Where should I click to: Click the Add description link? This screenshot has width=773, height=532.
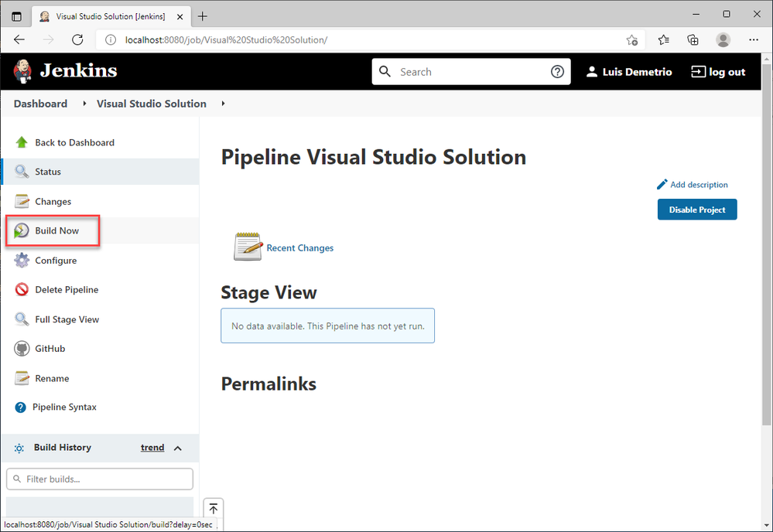pyautogui.click(x=699, y=185)
